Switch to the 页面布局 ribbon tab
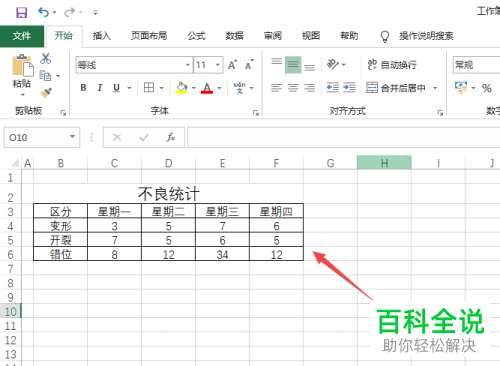The height and width of the screenshot is (366, 500). click(x=149, y=36)
